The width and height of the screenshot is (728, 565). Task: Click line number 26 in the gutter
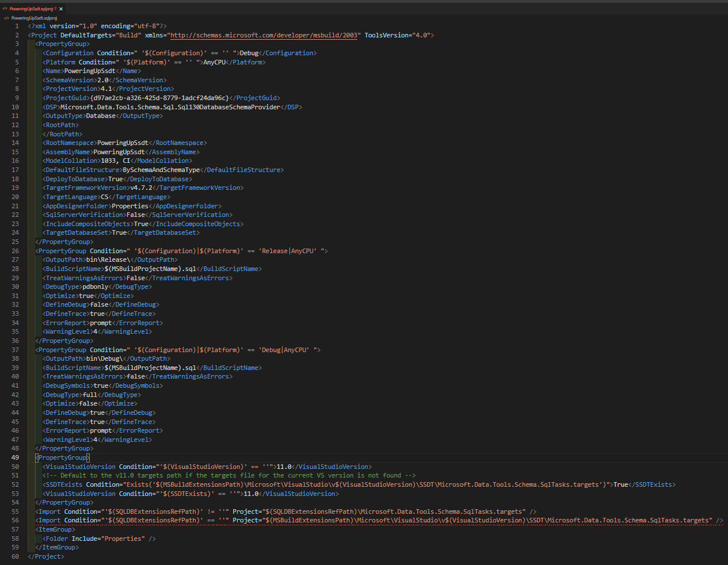point(15,251)
